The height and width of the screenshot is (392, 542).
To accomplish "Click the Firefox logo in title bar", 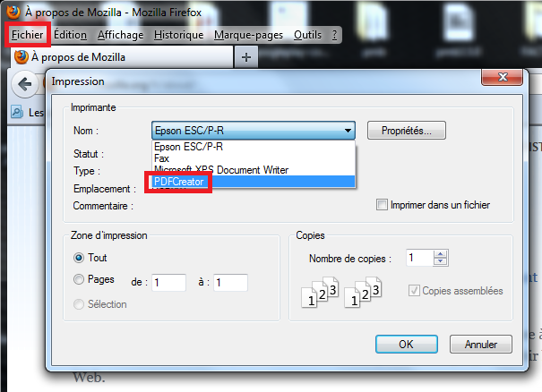I will pyautogui.click(x=13, y=13).
